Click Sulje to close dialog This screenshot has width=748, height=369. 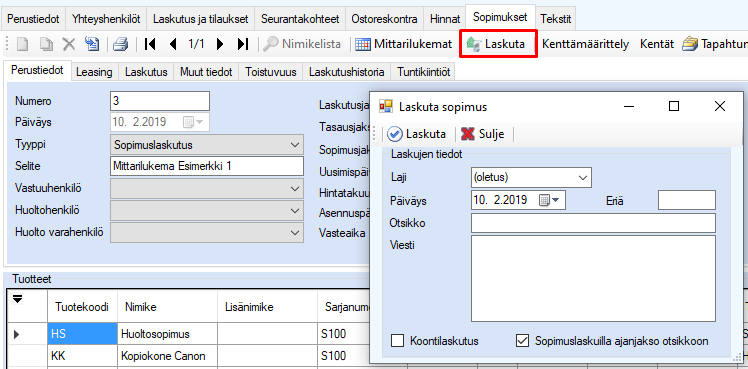483,134
